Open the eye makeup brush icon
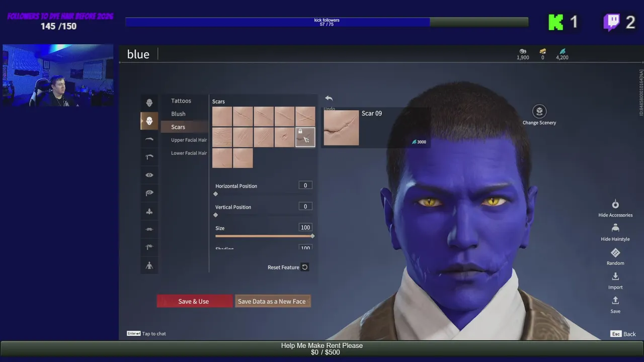Screen dimensions: 644x362 pyautogui.click(x=149, y=193)
